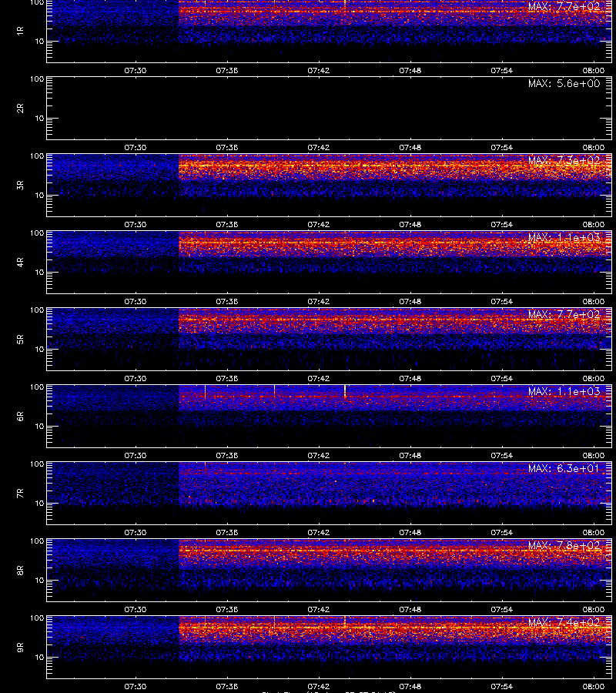Click the 07:48 time label under panel 2R
This screenshot has width=616, height=693.
tap(410, 148)
